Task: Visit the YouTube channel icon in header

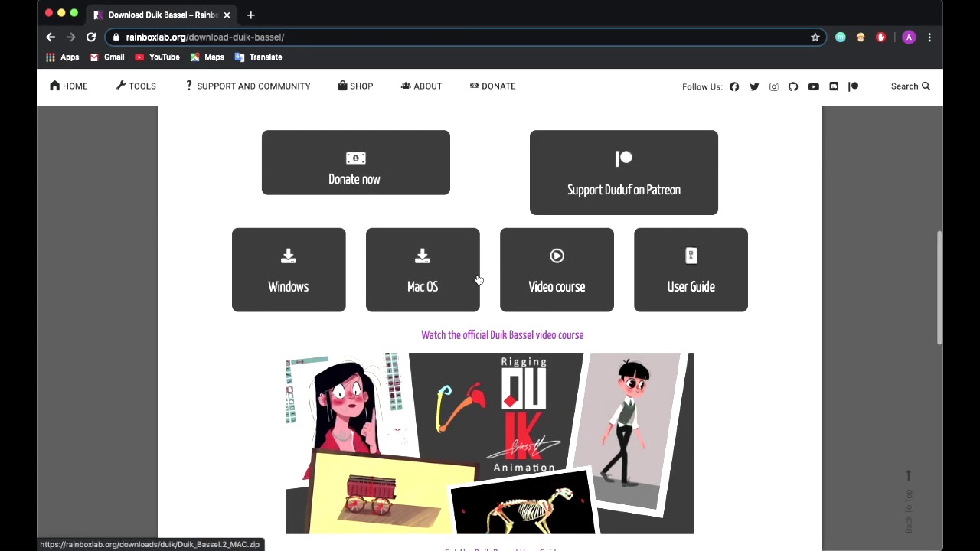Action: 813,86
